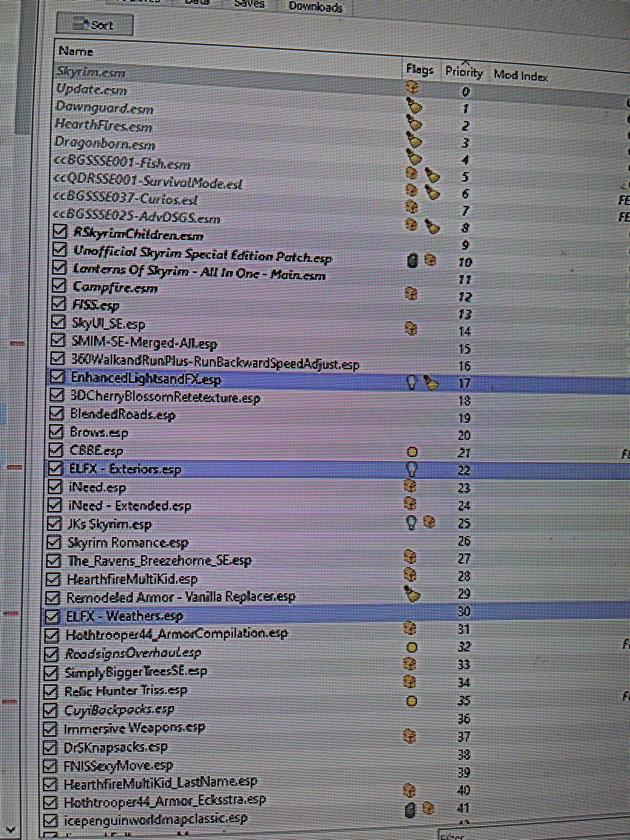Click the lightbulb flag icon for EnhancedLightsandFX.esp
This screenshot has height=840, width=630.
click(x=411, y=383)
